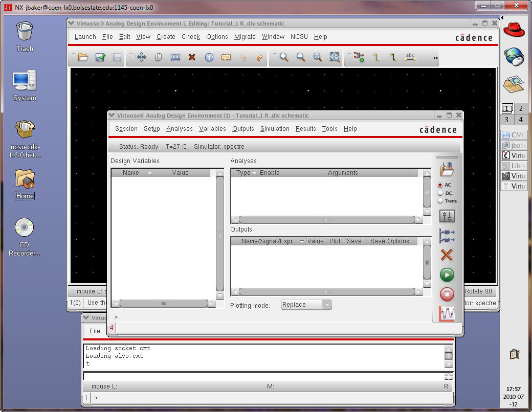
Task: Click the Red Hat icon in side panel
Action: 514,30
